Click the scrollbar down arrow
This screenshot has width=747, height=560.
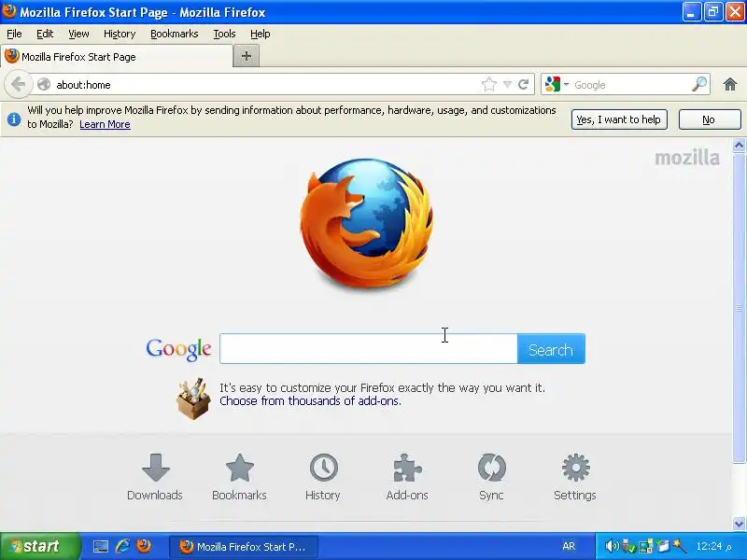[x=739, y=524]
